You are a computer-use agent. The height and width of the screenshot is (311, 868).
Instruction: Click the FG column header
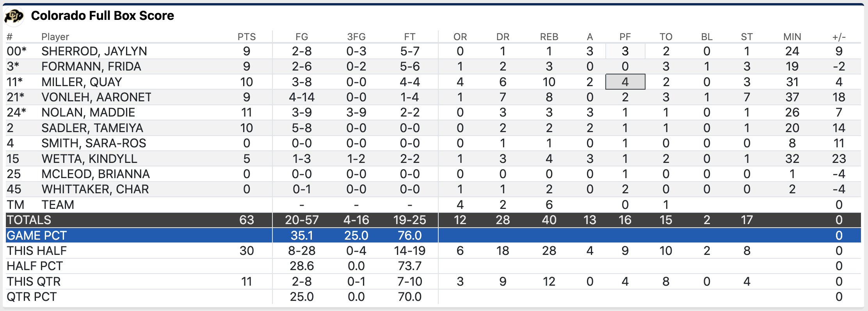pyautogui.click(x=302, y=37)
